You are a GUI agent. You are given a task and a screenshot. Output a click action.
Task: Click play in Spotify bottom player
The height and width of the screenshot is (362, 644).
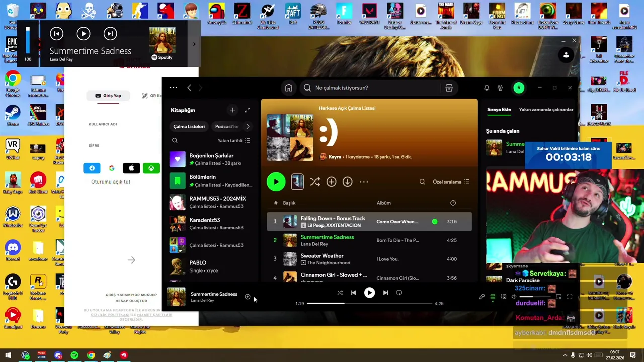coord(369,293)
